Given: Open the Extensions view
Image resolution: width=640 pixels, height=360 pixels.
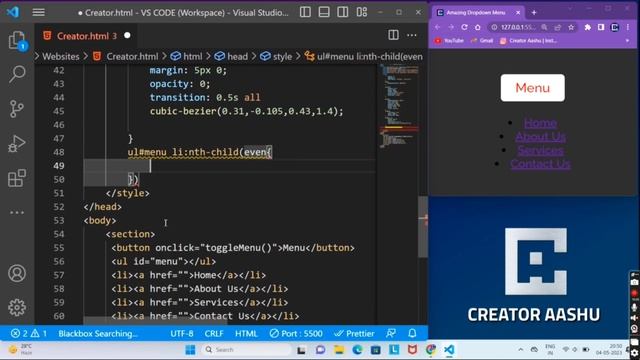Looking at the screenshot, I should pyautogui.click(x=17, y=178).
